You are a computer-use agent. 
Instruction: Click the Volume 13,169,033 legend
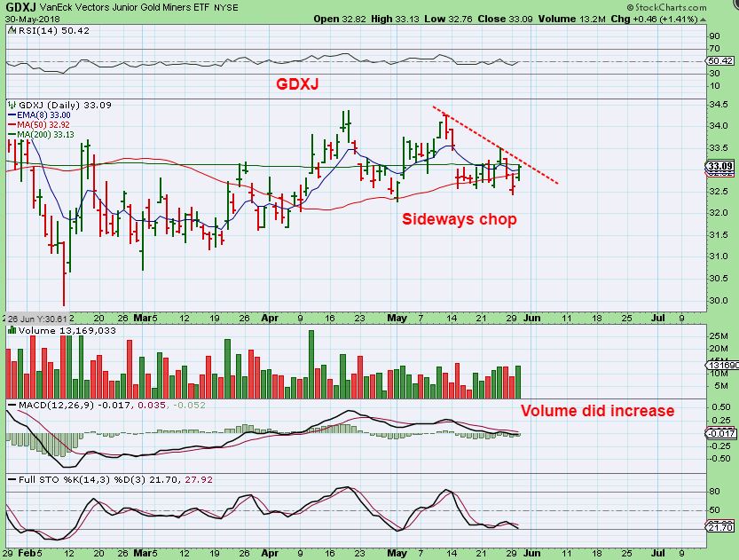67,330
